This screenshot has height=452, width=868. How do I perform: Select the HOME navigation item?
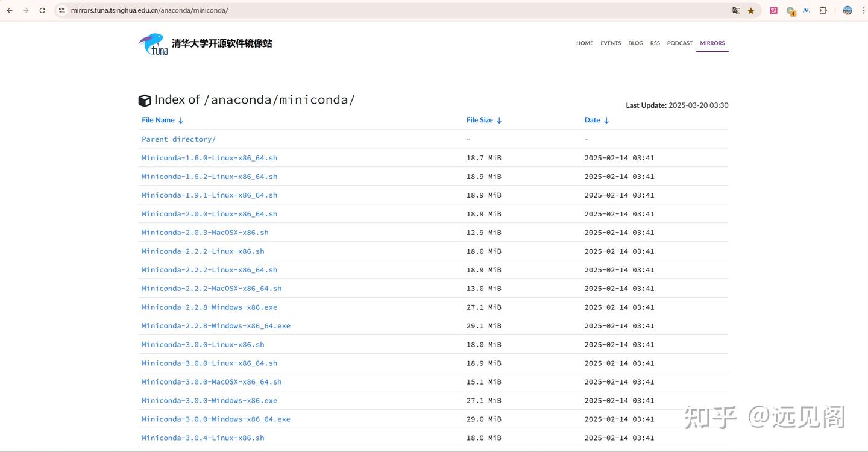click(x=584, y=43)
